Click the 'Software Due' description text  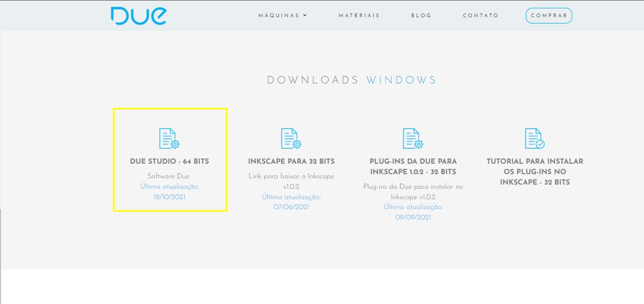(x=169, y=176)
